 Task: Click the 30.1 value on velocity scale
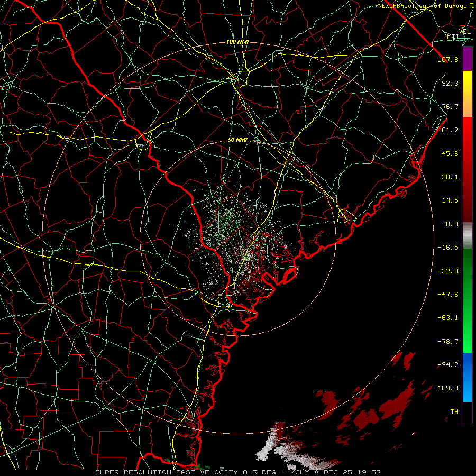[450, 177]
